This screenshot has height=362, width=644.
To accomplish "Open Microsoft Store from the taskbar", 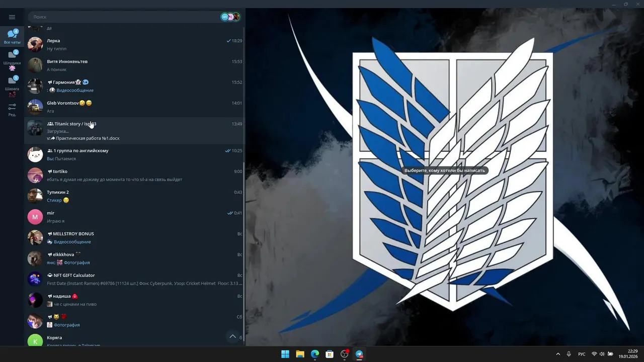I will 330,354.
